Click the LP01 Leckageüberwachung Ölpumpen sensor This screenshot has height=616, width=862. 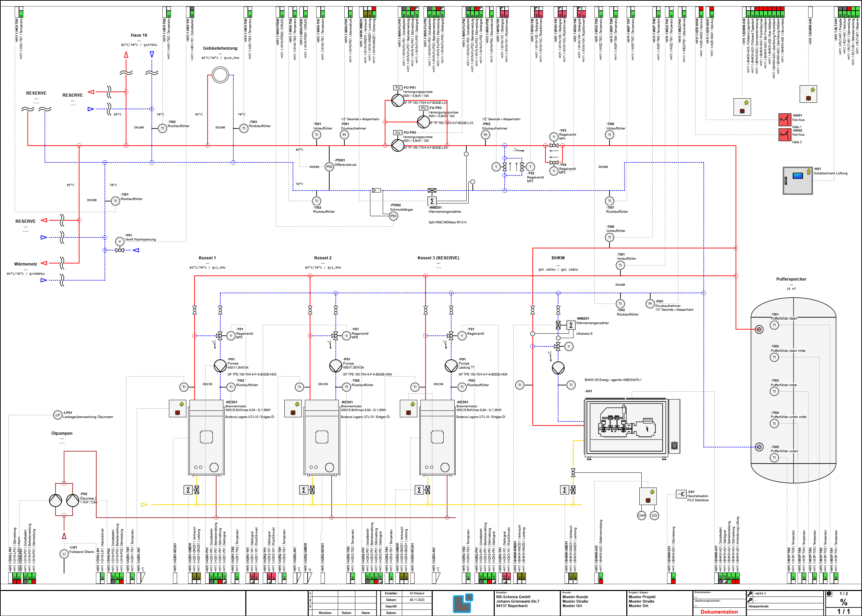(58, 415)
